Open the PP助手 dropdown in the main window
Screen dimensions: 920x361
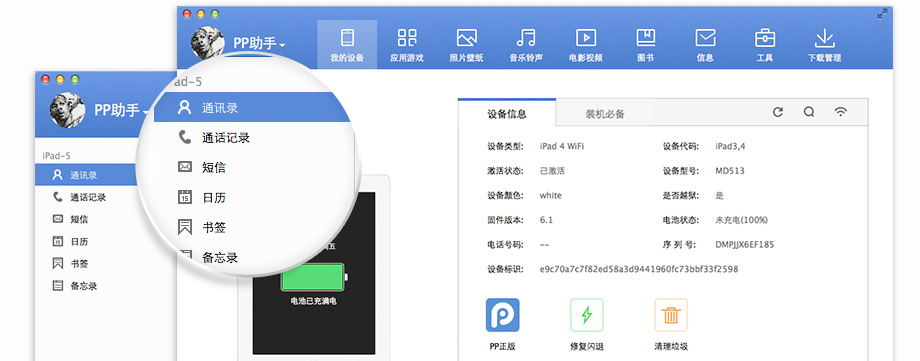(x=259, y=43)
